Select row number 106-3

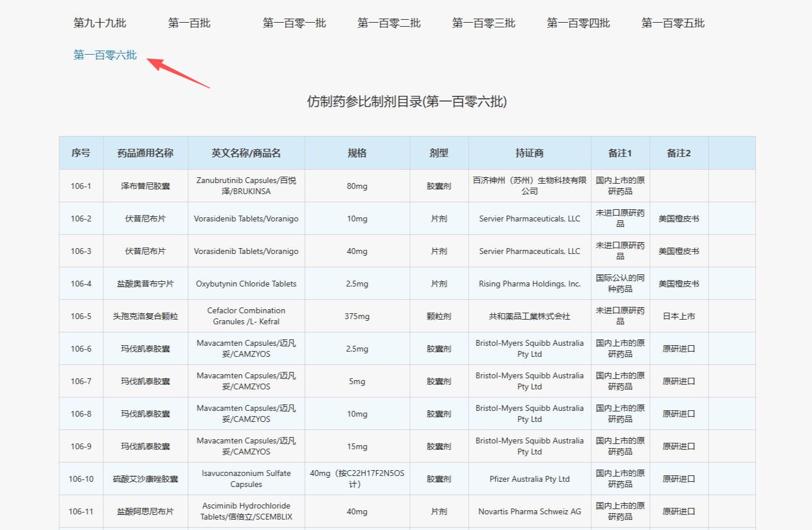click(81, 251)
